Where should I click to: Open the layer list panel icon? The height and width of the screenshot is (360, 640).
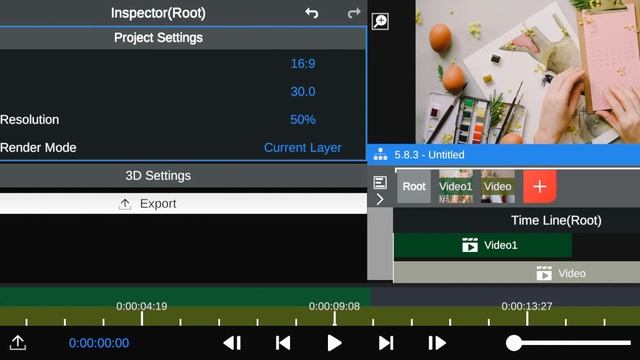point(380,182)
